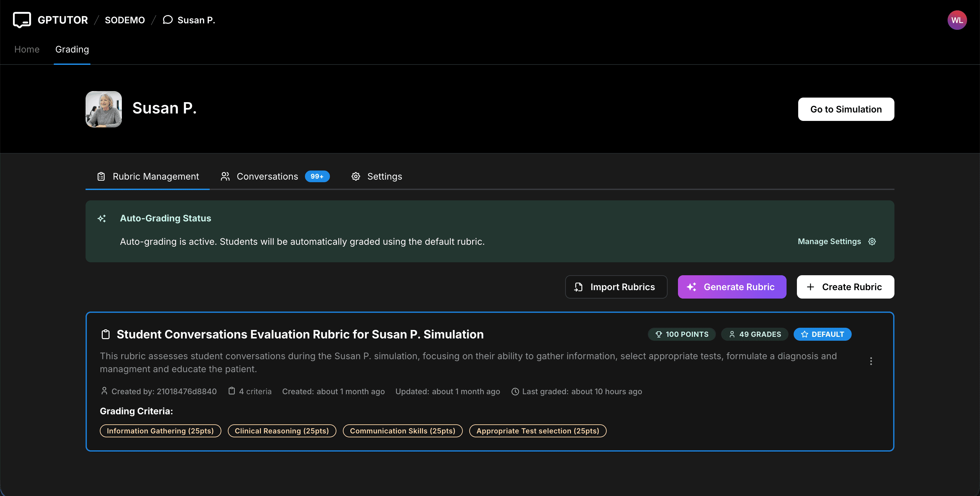Viewport: 980px width, 496px height.
Task: Click the sparkle icon next to Auto-Grading Status
Action: [x=101, y=218]
